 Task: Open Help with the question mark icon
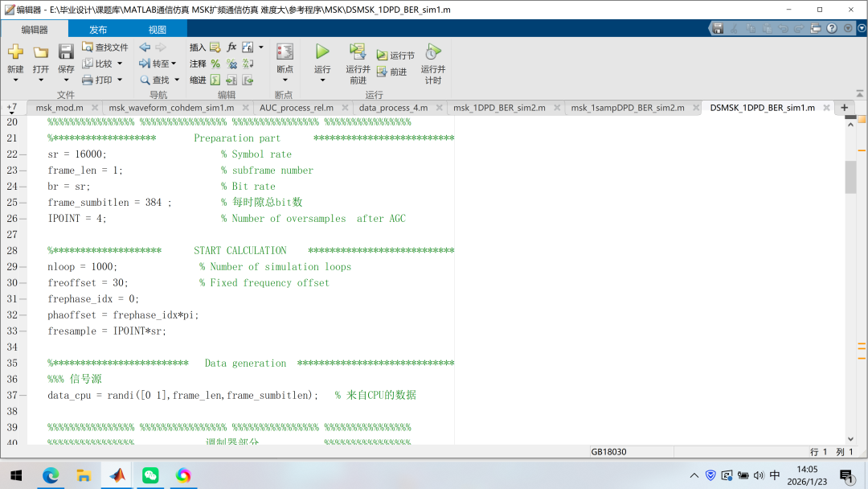point(832,28)
